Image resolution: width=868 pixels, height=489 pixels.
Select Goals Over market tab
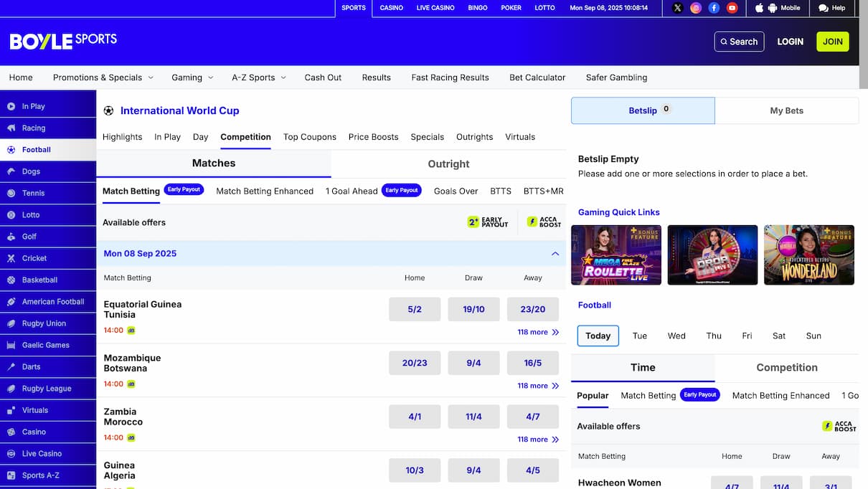pyautogui.click(x=456, y=191)
